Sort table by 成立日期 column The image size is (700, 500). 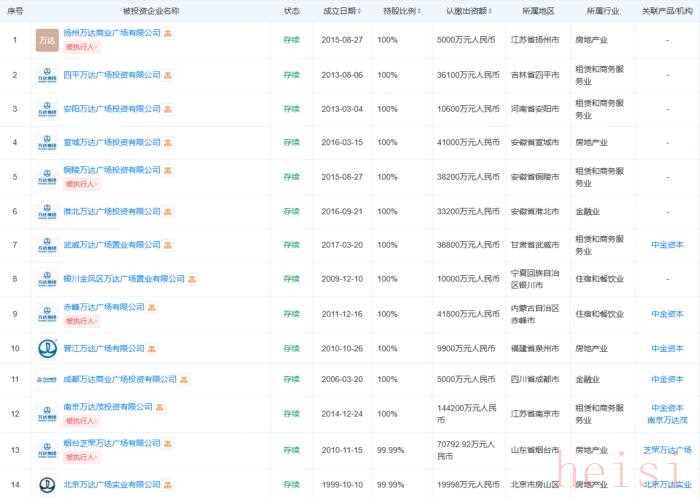coord(344,11)
